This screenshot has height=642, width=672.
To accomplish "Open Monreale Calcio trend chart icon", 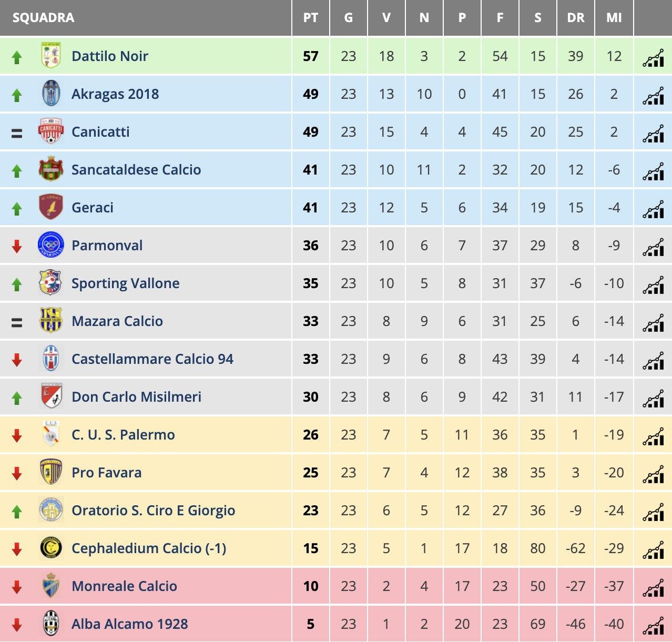I will [653, 587].
